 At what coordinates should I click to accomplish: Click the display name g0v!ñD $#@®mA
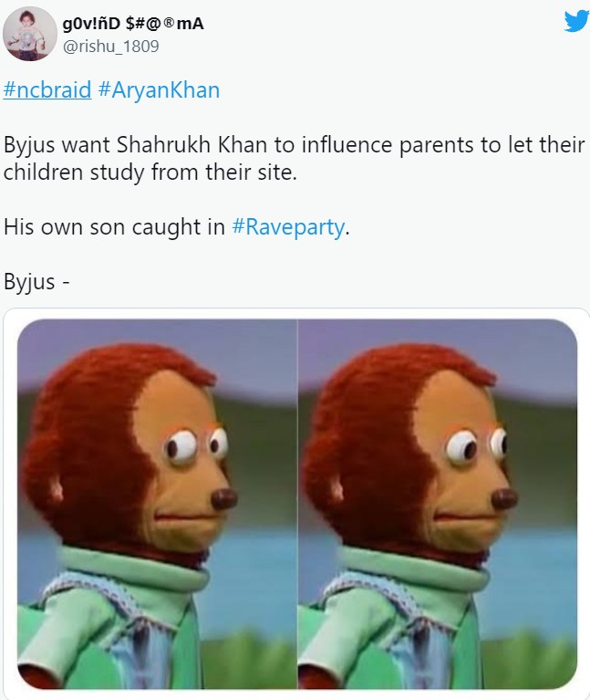133,23
